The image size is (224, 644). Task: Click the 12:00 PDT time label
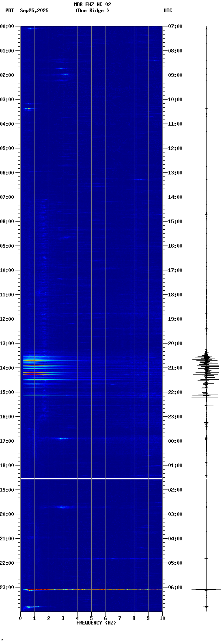[x=7, y=319]
